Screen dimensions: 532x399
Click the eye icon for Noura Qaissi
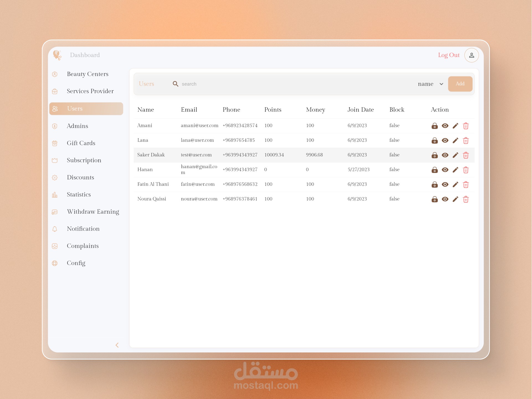pos(445,199)
